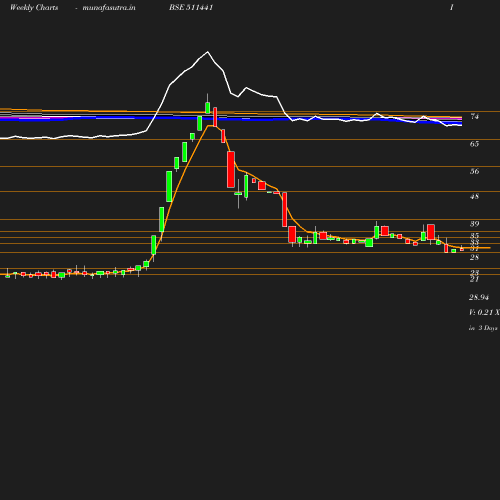Viewport: 500px width, 500px height.
Task: Click the large red candle below 56
Action: 231,169
